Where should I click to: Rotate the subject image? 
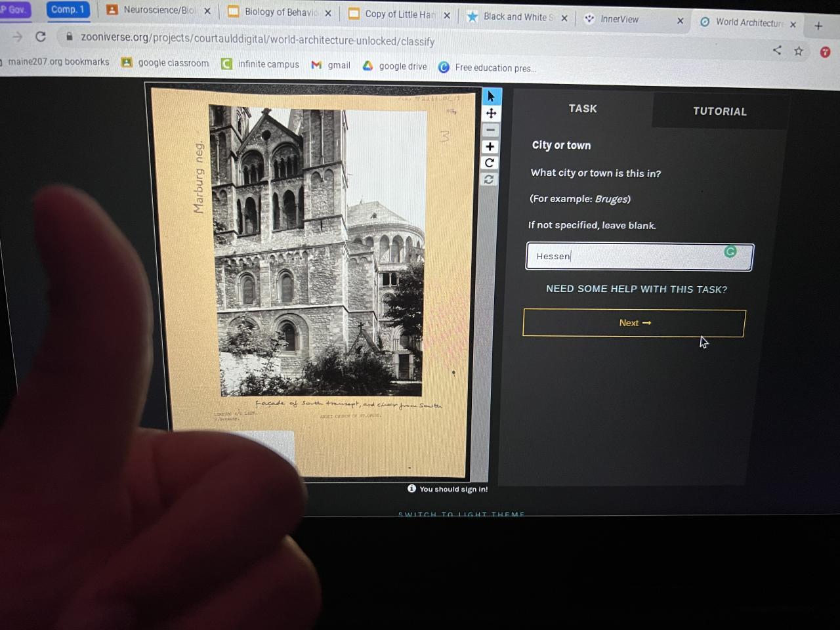click(490, 163)
